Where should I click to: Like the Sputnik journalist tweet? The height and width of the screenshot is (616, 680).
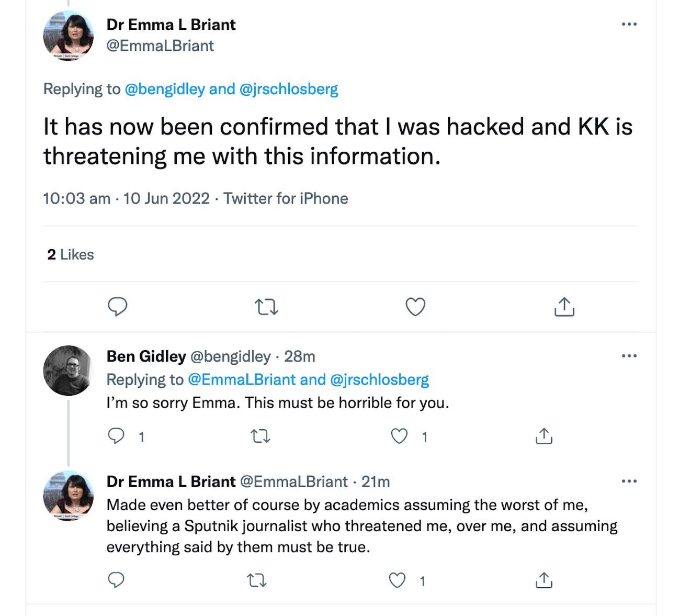tap(398, 580)
